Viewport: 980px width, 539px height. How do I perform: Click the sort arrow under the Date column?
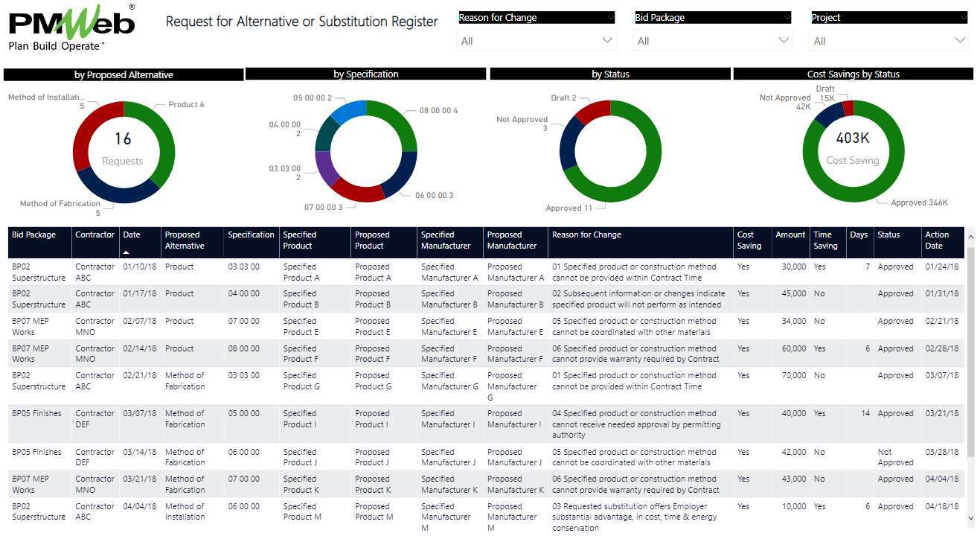(126, 252)
